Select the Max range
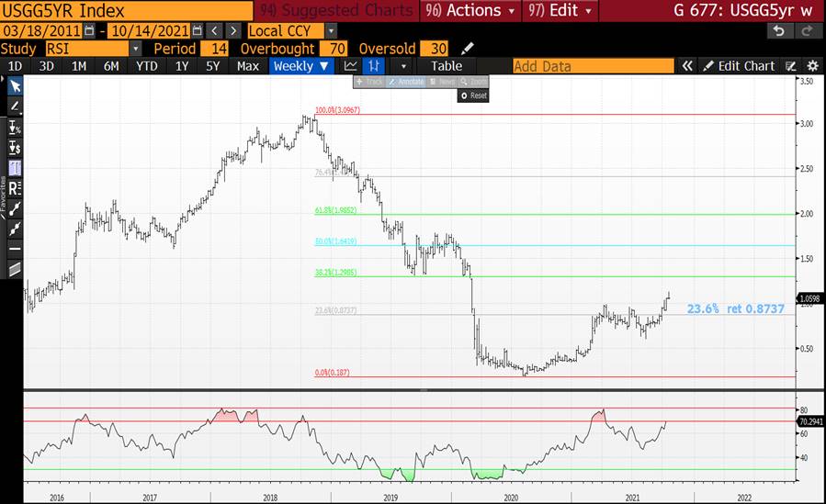Image resolution: width=826 pixels, height=504 pixels. 247,66
